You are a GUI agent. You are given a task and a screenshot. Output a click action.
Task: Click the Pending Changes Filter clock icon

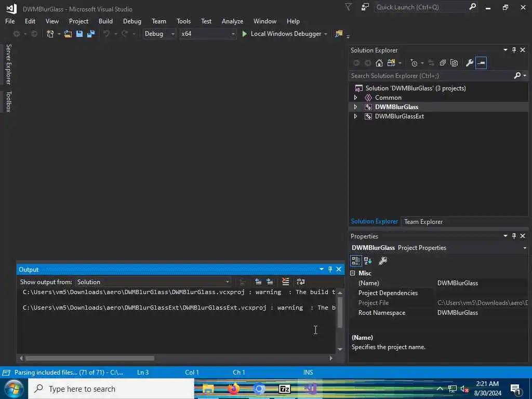414,63
